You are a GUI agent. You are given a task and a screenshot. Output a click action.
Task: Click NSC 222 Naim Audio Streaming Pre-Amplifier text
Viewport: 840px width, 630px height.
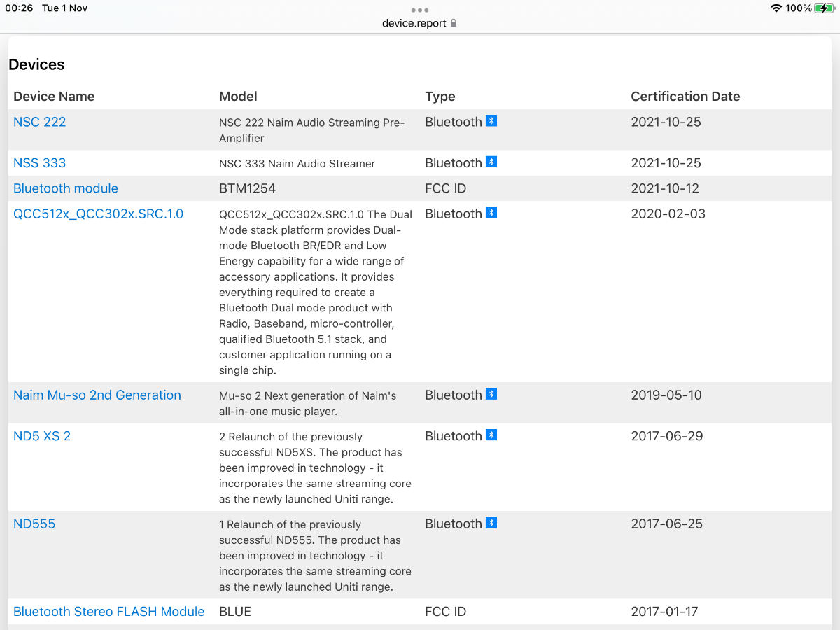tap(312, 130)
